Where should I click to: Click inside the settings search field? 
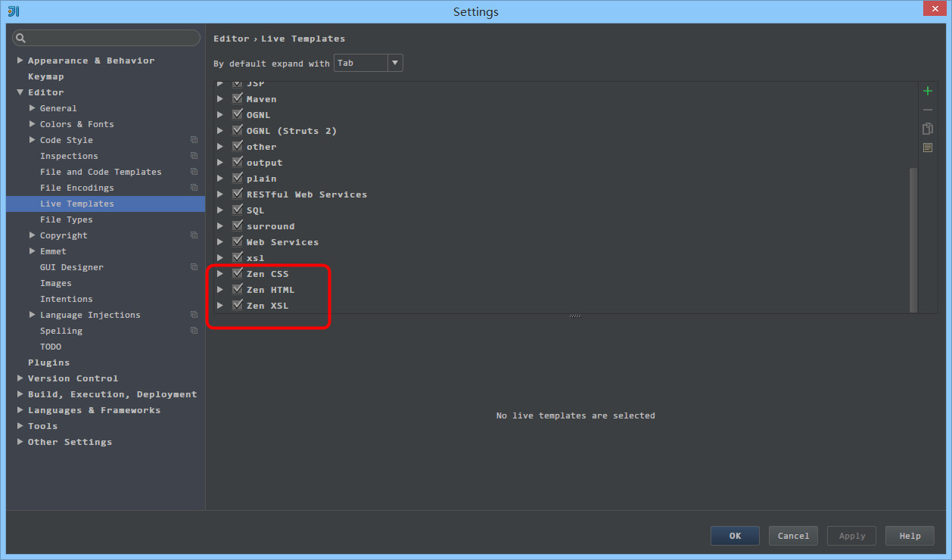point(112,38)
